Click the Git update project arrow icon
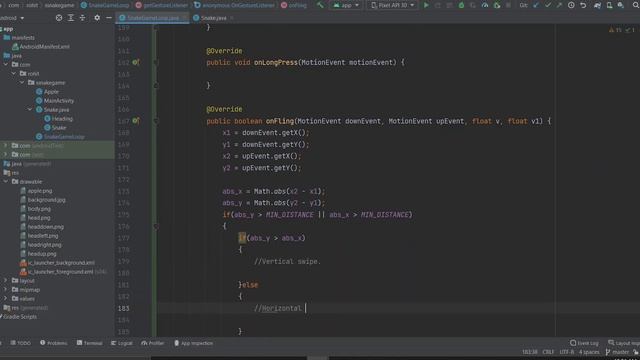This screenshot has height=360, width=640. 536,5
